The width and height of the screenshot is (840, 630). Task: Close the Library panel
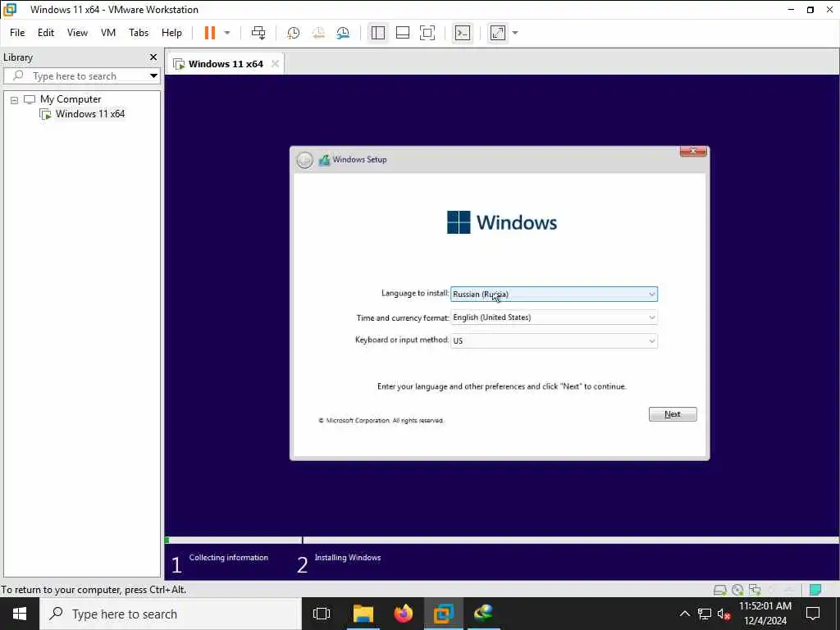click(153, 57)
